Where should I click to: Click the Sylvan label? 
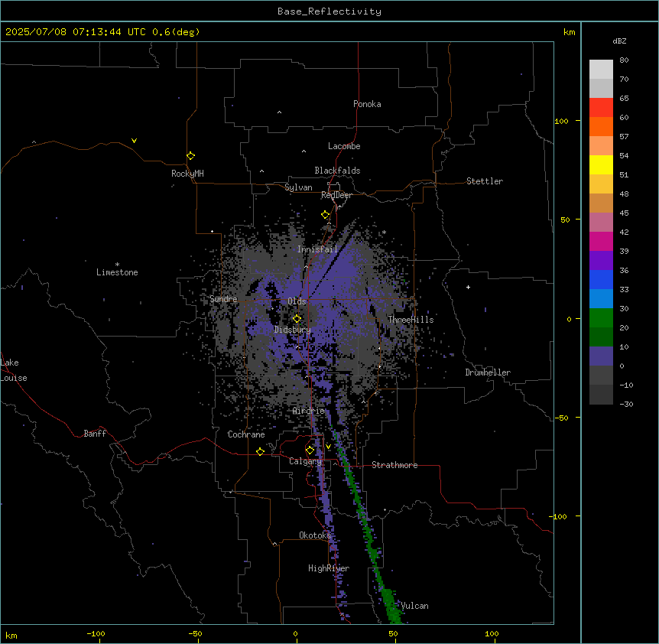tap(298, 187)
